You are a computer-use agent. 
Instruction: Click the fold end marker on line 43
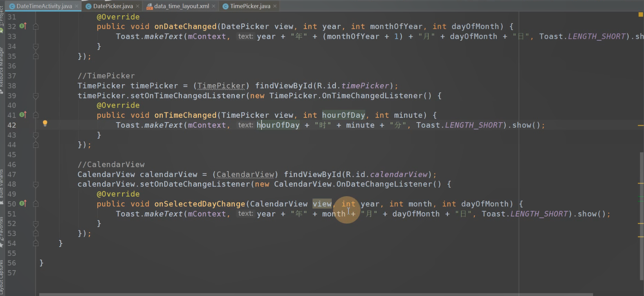pos(36,135)
